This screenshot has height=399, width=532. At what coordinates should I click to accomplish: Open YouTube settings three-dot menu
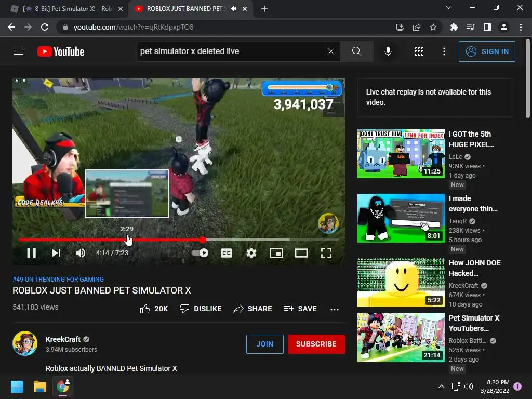[x=444, y=51]
